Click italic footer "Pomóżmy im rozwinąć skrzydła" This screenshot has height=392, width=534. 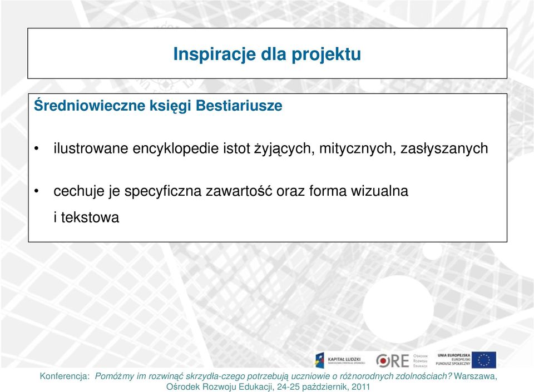(157, 376)
